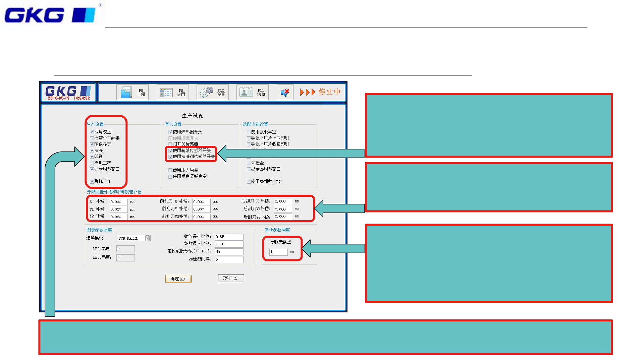Click the Y1 补偿 input field
Screen dimensions: 644x362
coord(118,209)
